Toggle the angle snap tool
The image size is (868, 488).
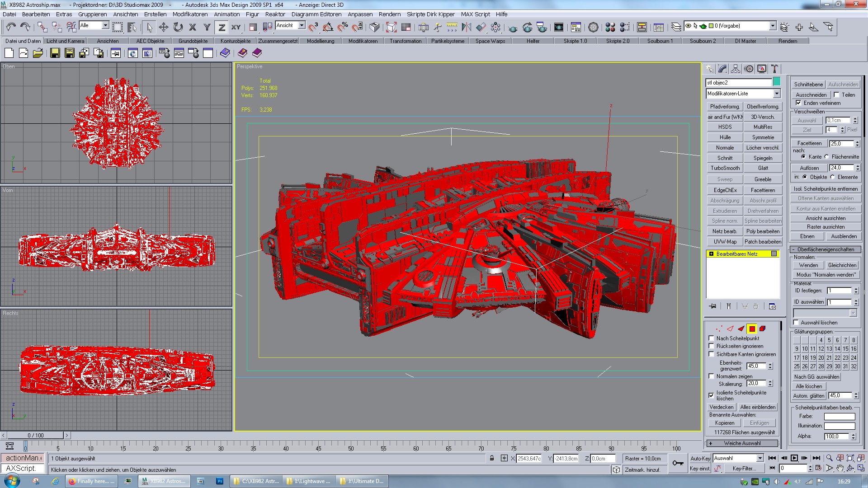328,27
